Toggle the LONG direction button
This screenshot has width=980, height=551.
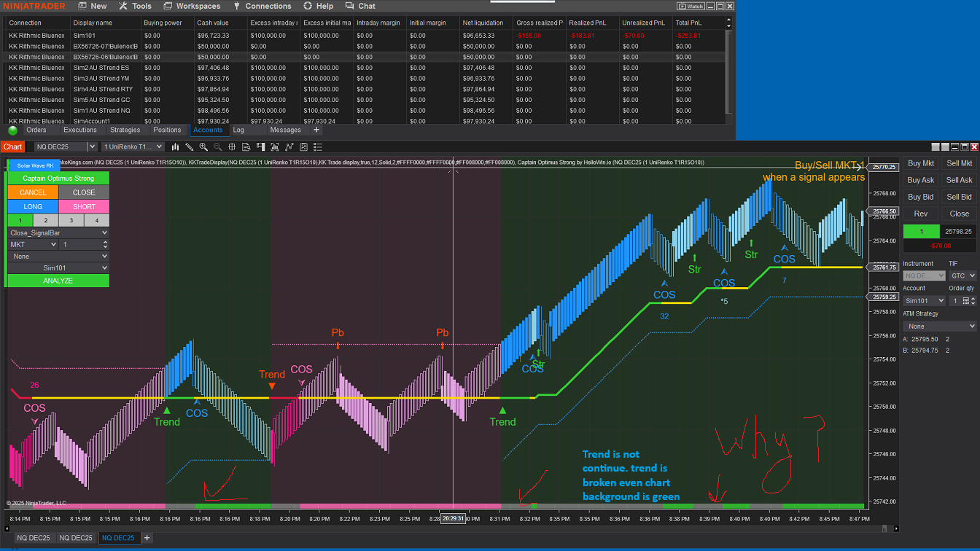(x=33, y=206)
